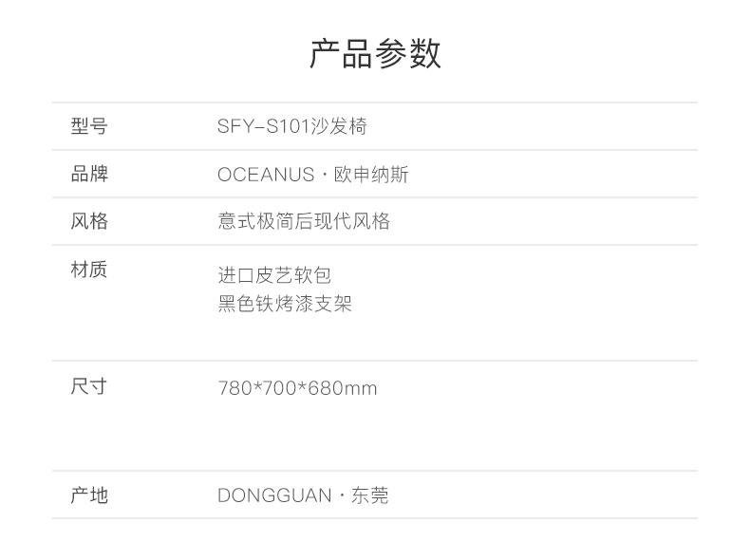Click the 东莞 characters in origin row

[369, 495]
